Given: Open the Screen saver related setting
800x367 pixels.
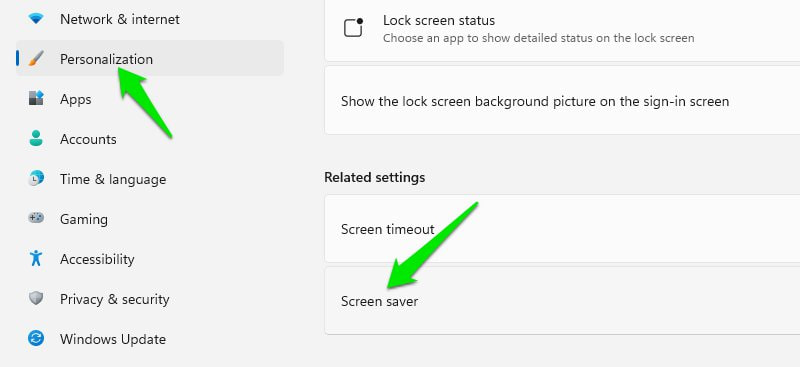Looking at the screenshot, I should point(562,301).
